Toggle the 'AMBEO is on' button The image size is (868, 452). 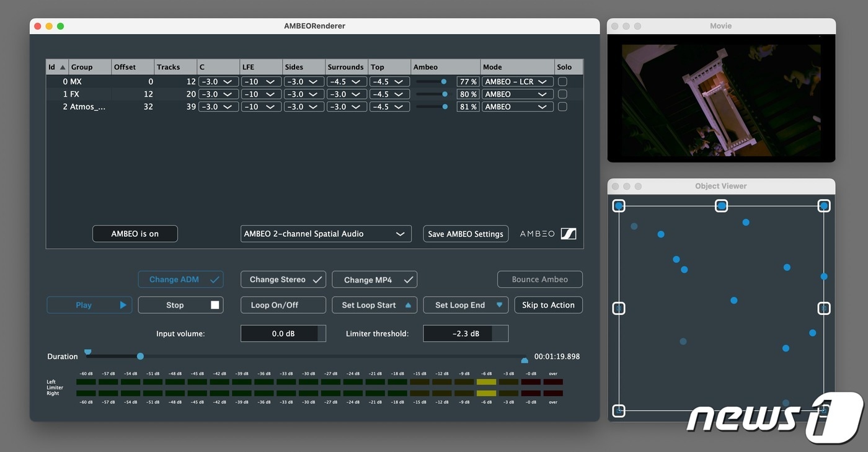[135, 234]
